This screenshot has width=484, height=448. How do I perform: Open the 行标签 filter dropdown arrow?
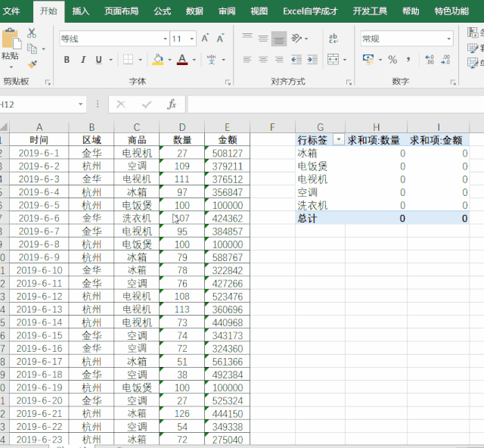click(338, 140)
